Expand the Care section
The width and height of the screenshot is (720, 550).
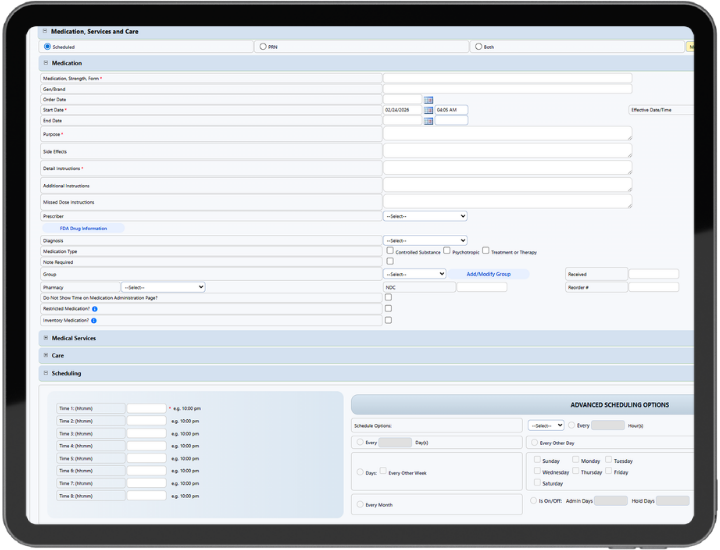(x=45, y=355)
